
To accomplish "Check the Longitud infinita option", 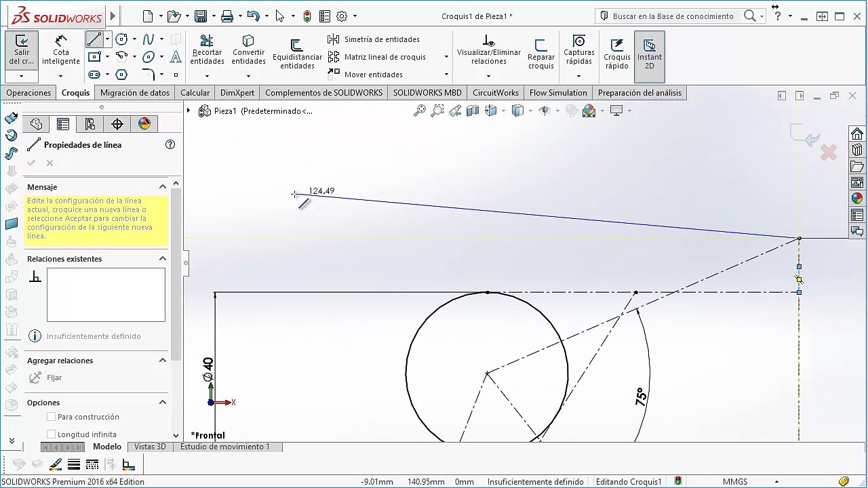I will coord(52,434).
